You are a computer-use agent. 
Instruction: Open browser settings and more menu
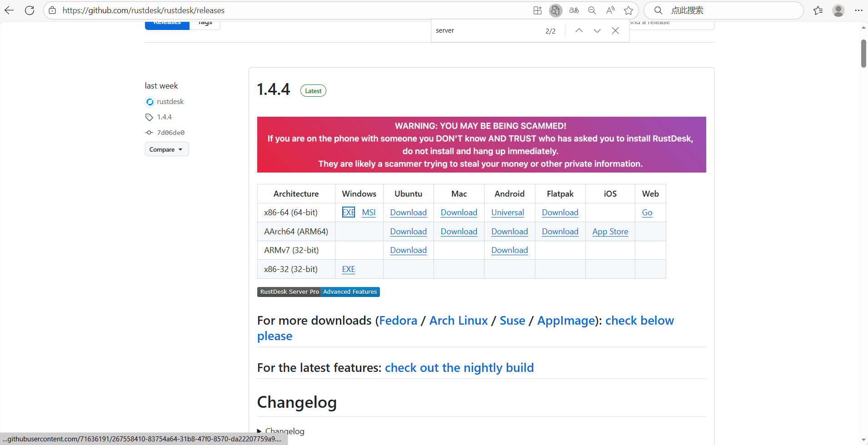pyautogui.click(x=858, y=10)
